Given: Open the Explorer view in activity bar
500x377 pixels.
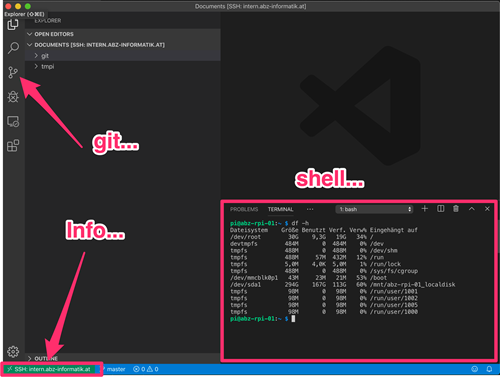Looking at the screenshot, I should point(13,24).
